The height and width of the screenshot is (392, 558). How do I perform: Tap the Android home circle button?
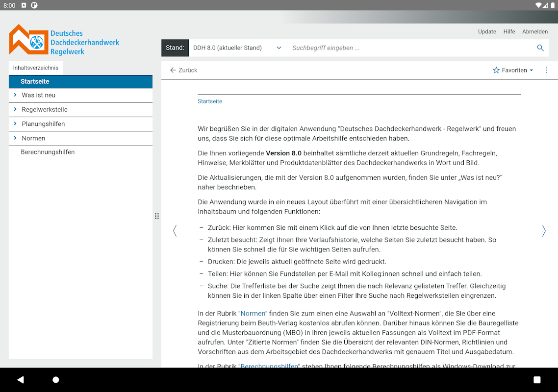[55, 380]
